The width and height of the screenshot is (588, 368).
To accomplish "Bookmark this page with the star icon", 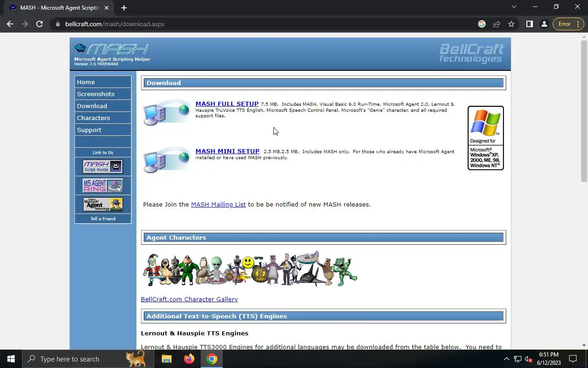I will pyautogui.click(x=511, y=24).
